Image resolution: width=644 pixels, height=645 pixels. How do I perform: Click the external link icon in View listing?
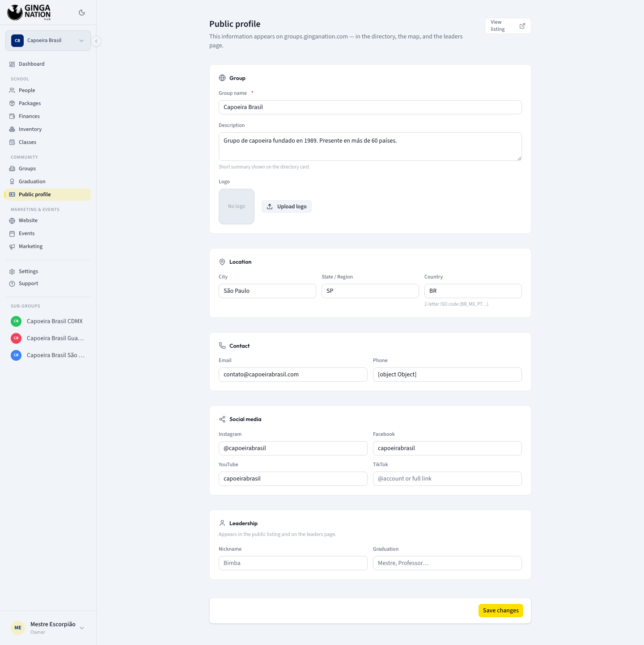(x=522, y=26)
